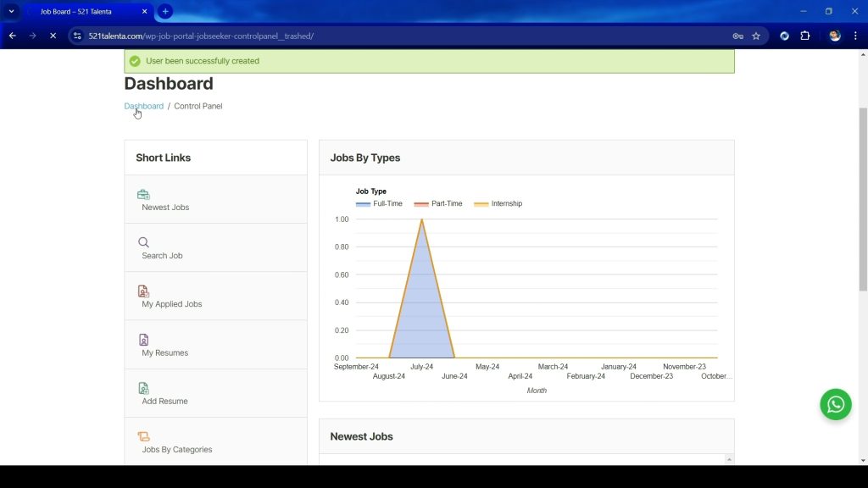
Task: Open a new browser tab
Action: pos(165,12)
